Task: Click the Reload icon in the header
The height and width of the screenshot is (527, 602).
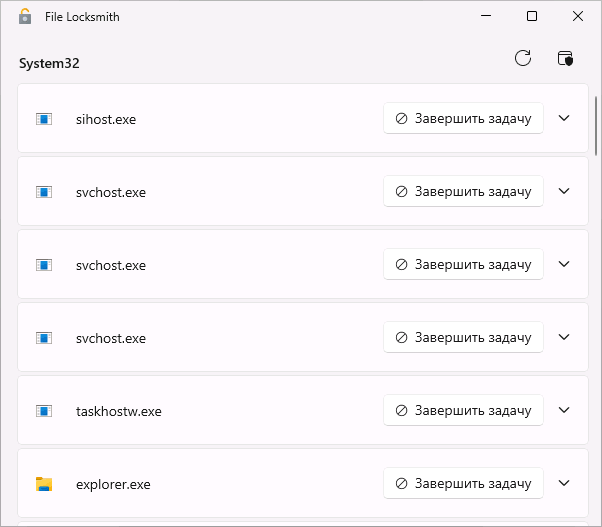Action: pos(522,58)
